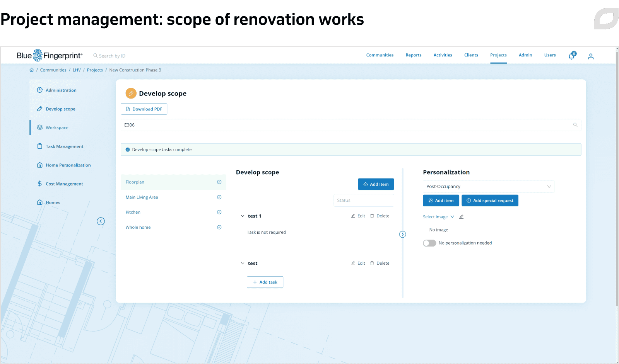Click the Search by ID field
Image resolution: width=619 pixels, height=364 pixels.
pyautogui.click(x=112, y=56)
